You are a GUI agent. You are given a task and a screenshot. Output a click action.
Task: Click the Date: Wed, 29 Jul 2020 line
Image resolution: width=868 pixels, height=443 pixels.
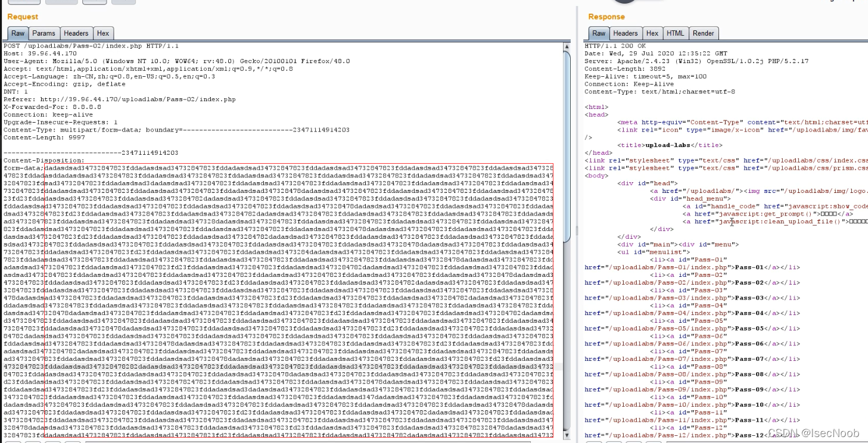click(x=656, y=54)
